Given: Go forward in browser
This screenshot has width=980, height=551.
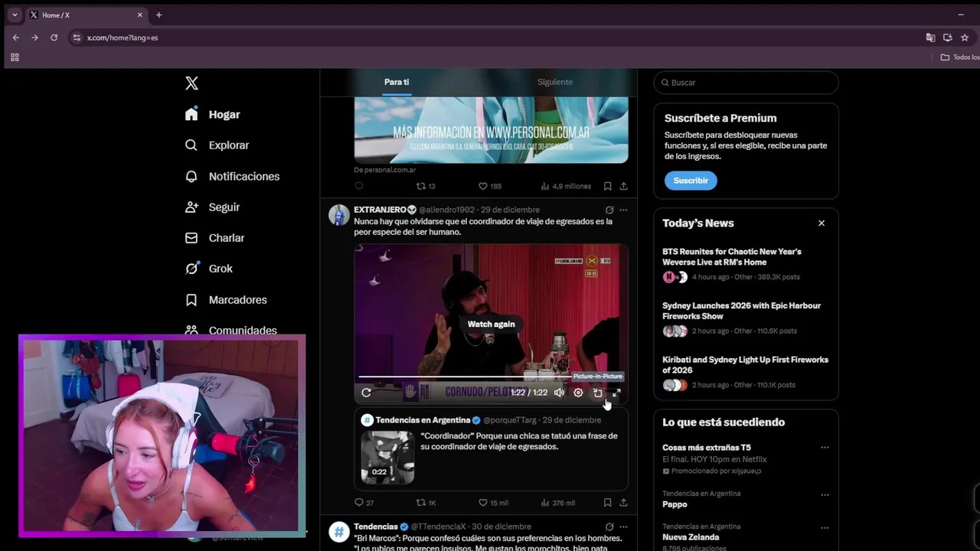Looking at the screenshot, I should pos(34,37).
